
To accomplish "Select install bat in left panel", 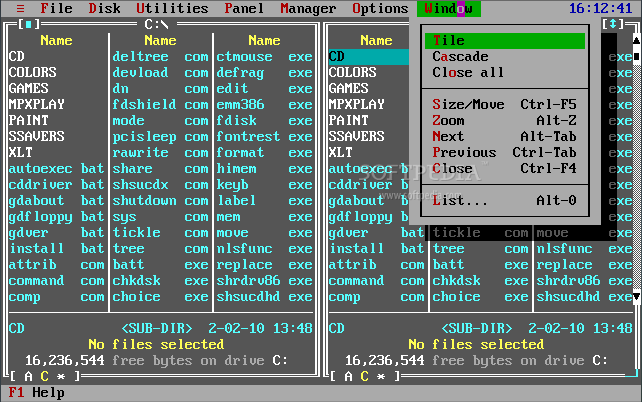I will click(x=57, y=248).
